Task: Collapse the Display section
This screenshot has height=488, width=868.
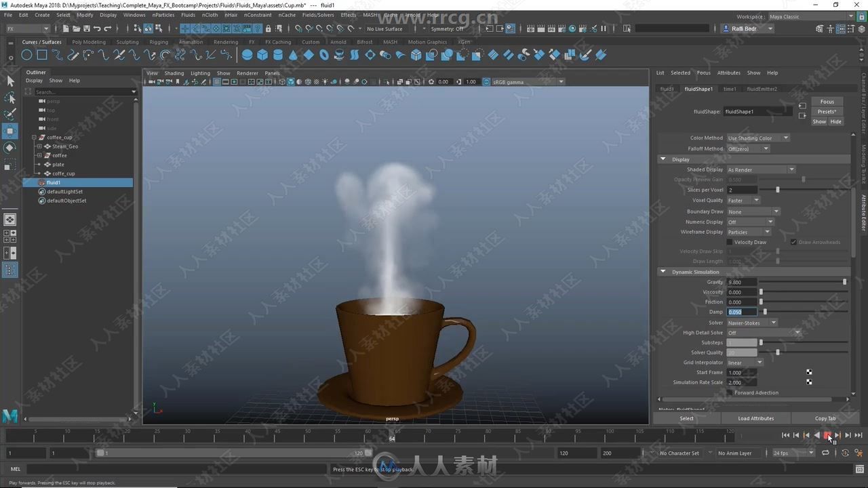Action: pyautogui.click(x=663, y=159)
